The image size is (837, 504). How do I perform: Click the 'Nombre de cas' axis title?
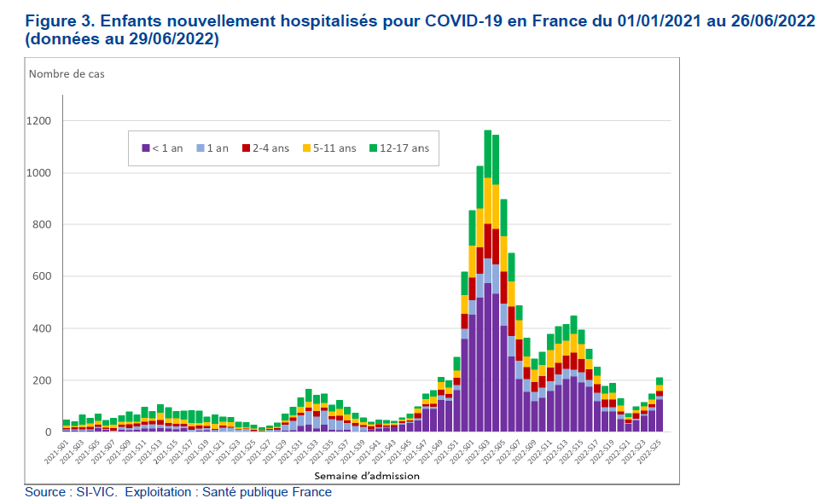pos(67,73)
